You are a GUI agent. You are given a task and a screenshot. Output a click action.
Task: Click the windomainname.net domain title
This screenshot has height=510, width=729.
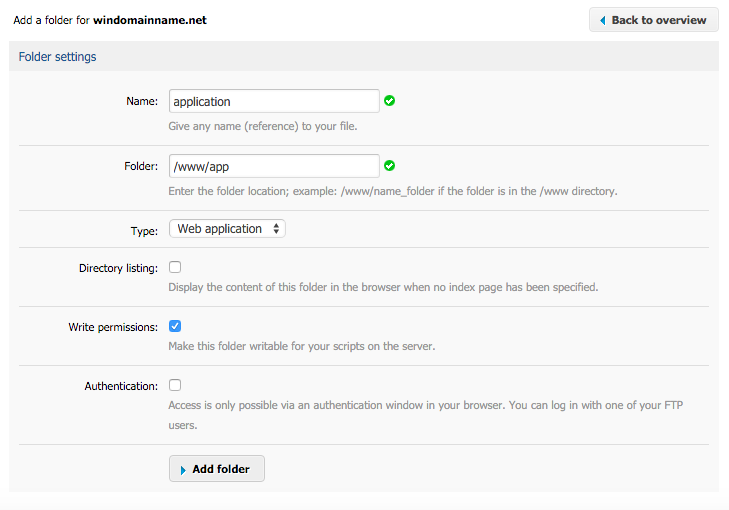tap(150, 20)
